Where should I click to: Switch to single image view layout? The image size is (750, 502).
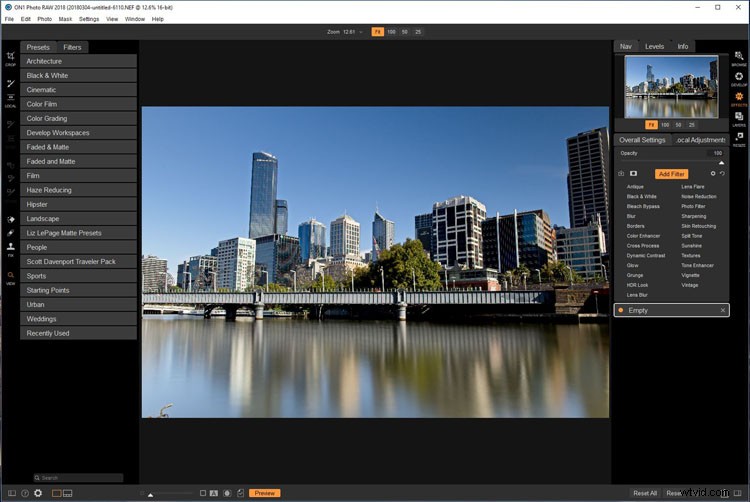point(56,493)
